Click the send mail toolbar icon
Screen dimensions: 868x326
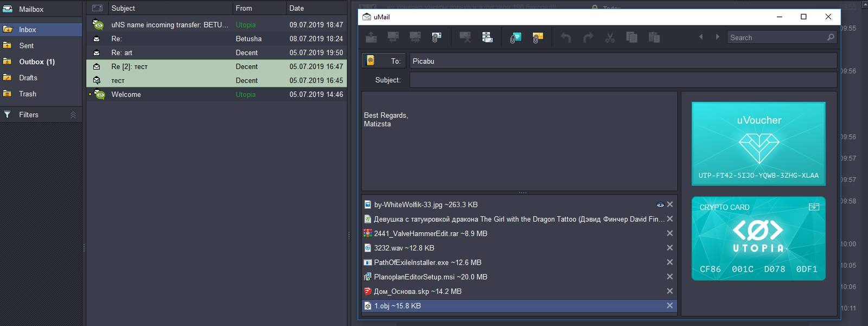(x=371, y=37)
